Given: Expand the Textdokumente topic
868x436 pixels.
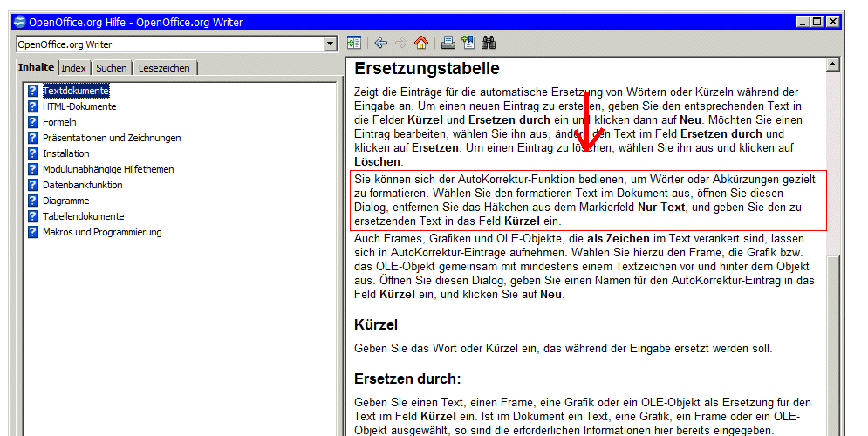Looking at the screenshot, I should coord(76,91).
